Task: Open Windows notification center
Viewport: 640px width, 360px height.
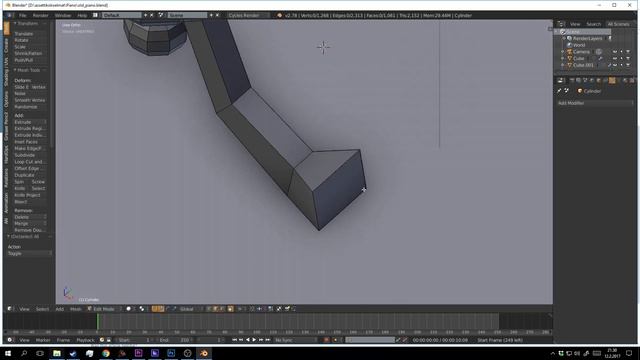Action: pos(629,353)
